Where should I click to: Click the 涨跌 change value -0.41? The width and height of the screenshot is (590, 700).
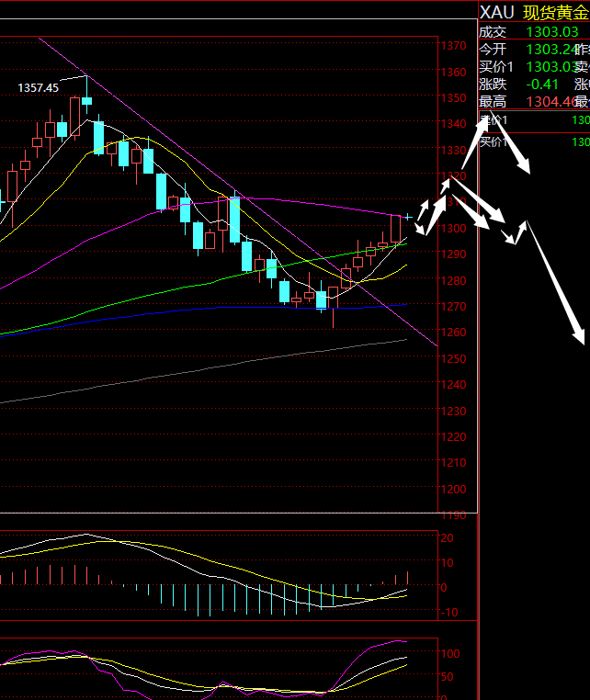click(542, 84)
